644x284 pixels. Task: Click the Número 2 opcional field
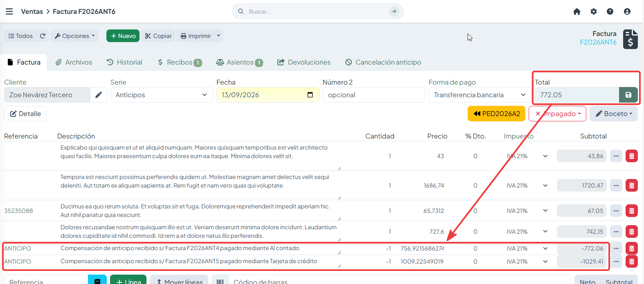[374, 95]
